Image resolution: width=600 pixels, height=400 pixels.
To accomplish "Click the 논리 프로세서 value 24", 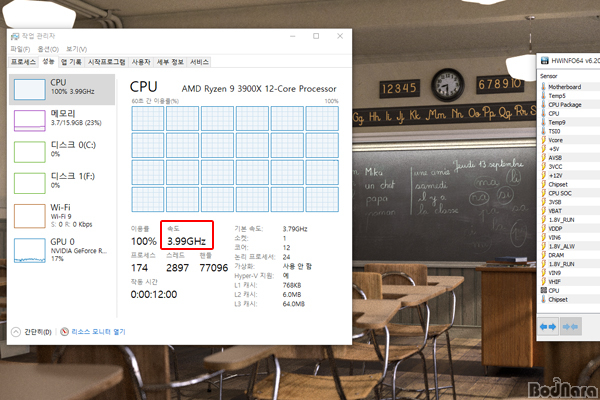I will click(x=286, y=257).
